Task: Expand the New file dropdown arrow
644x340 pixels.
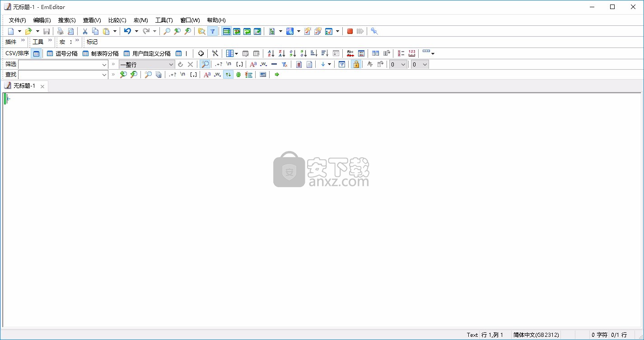Action: point(19,31)
